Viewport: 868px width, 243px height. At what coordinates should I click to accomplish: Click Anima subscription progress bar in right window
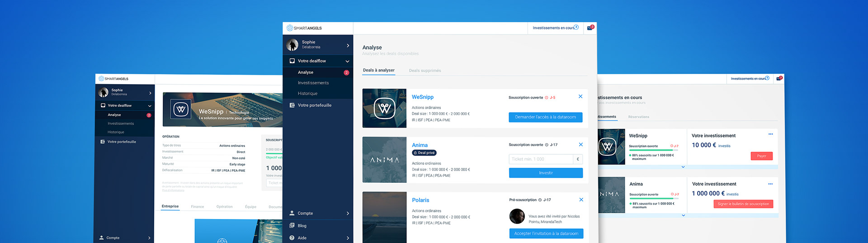click(x=654, y=199)
